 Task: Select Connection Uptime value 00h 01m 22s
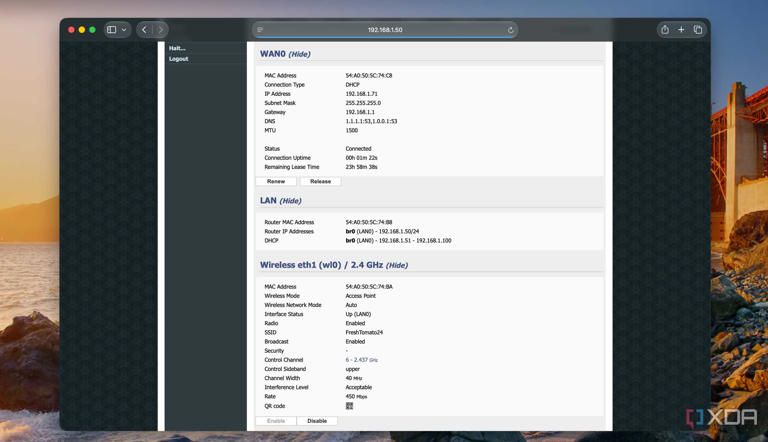tap(361, 158)
